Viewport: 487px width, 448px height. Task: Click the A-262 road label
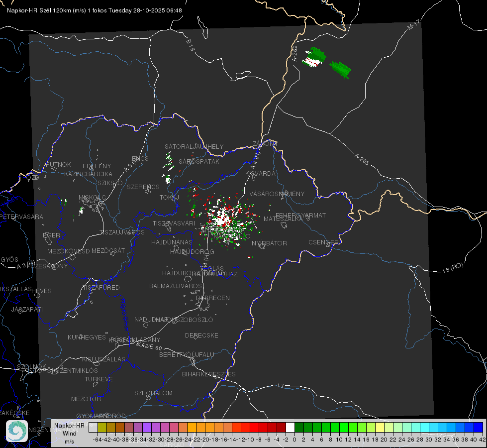pyautogui.click(x=295, y=53)
